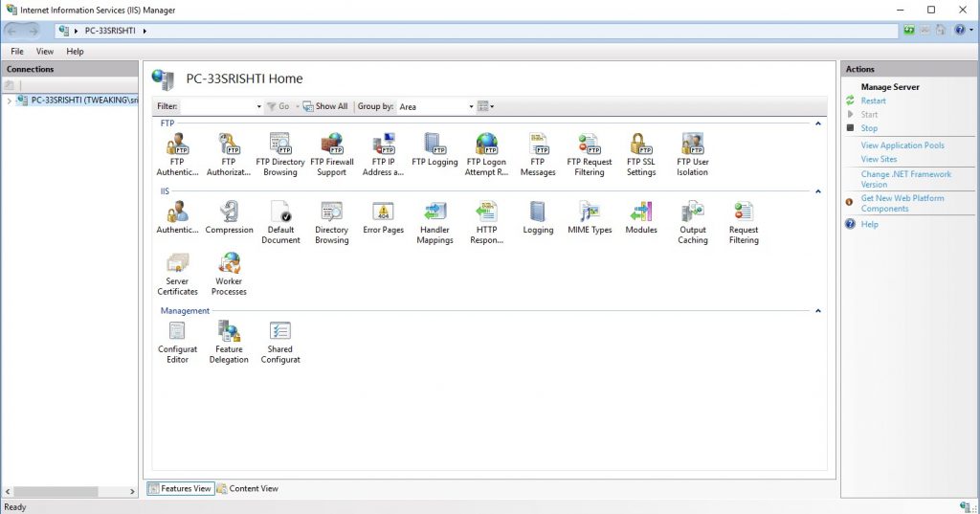980x514 pixels.
Task: Open IIS Logging feature
Action: [538, 217]
